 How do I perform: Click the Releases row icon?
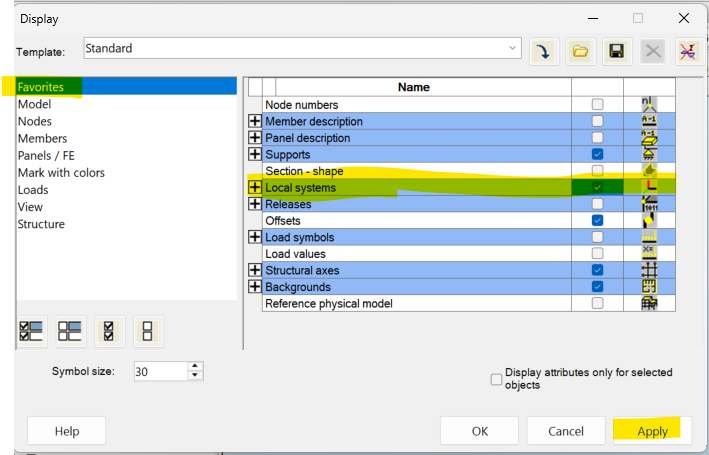tap(649, 204)
